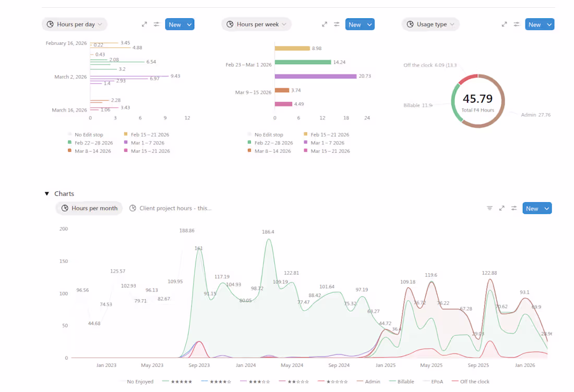Collapse the Charts section triangle
Screen dimensions: 574x392
[47, 193]
